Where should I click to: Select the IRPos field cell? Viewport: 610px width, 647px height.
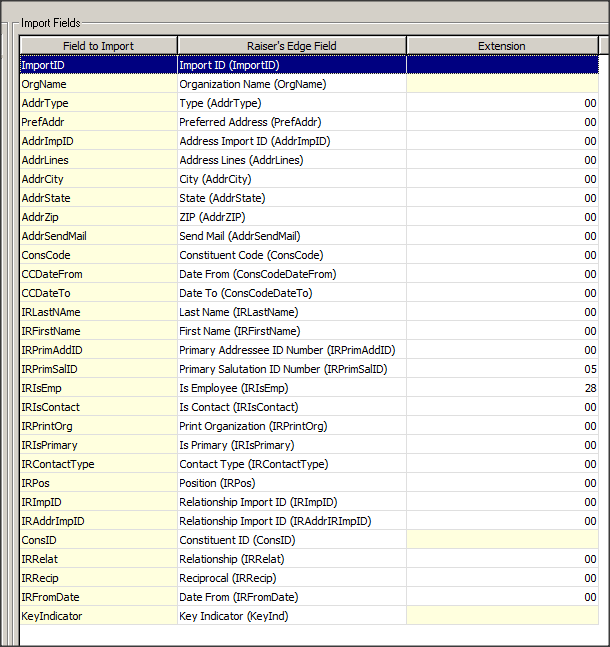tap(99, 483)
